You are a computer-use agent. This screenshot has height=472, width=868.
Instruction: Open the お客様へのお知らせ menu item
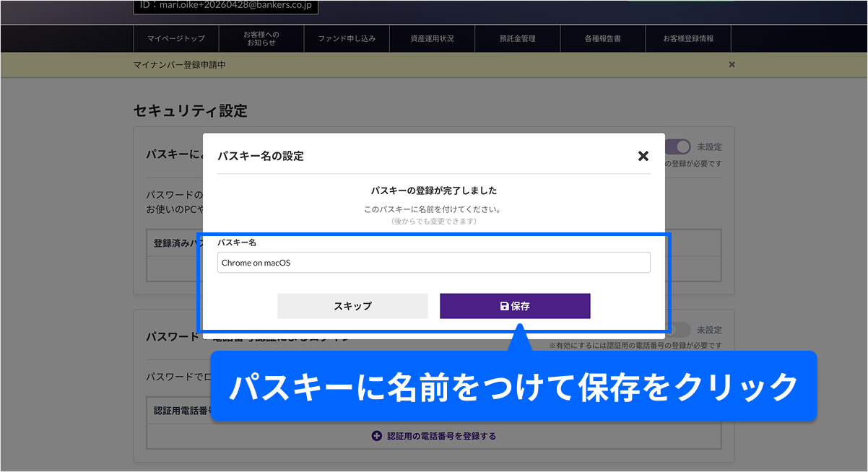[x=261, y=38]
